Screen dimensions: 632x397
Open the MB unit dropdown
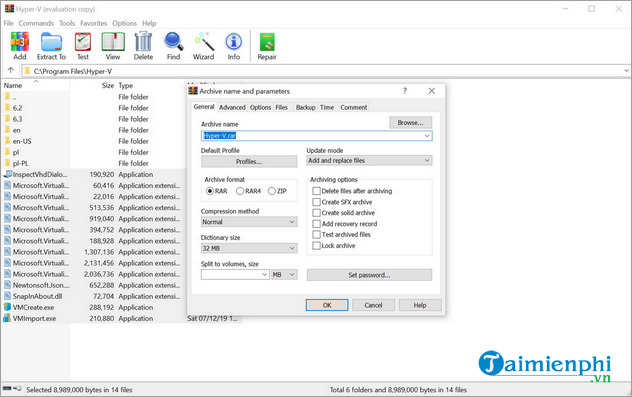coord(285,274)
